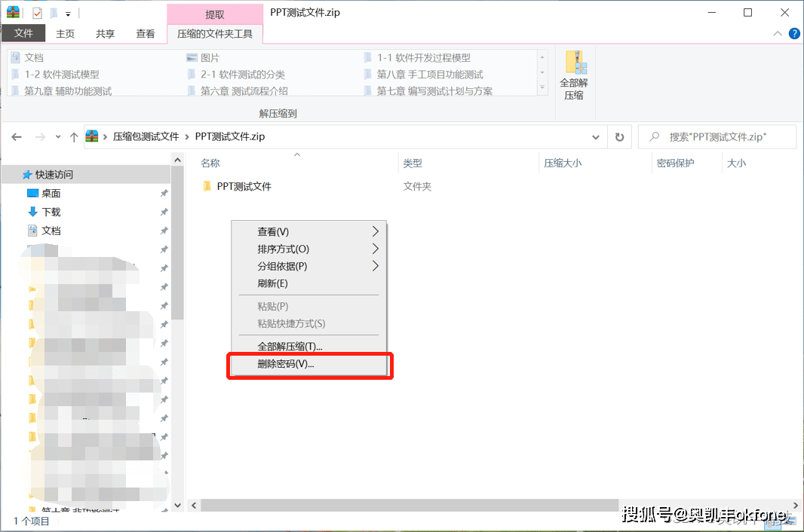Choose 查看(V) in the context menu
Screen dimensions: 804x532
point(308,231)
